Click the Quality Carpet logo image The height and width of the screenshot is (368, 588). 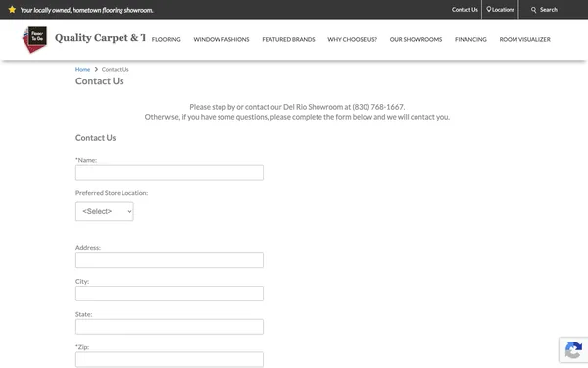tap(35, 39)
